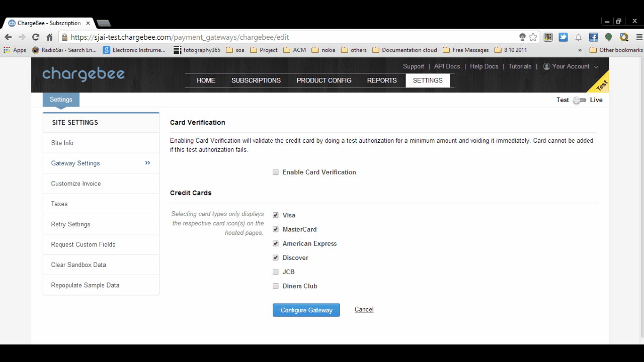Image resolution: width=644 pixels, height=362 pixels.
Task: Open the REPORTS tab
Action: (x=382, y=80)
